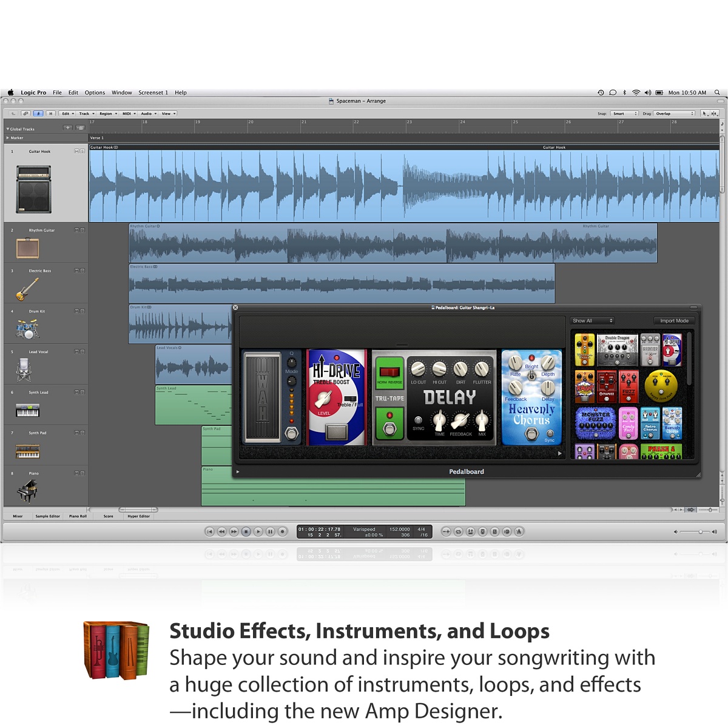Solo the Rhythm Guitar track
Screen dimensions: 728x728
pos(83,230)
